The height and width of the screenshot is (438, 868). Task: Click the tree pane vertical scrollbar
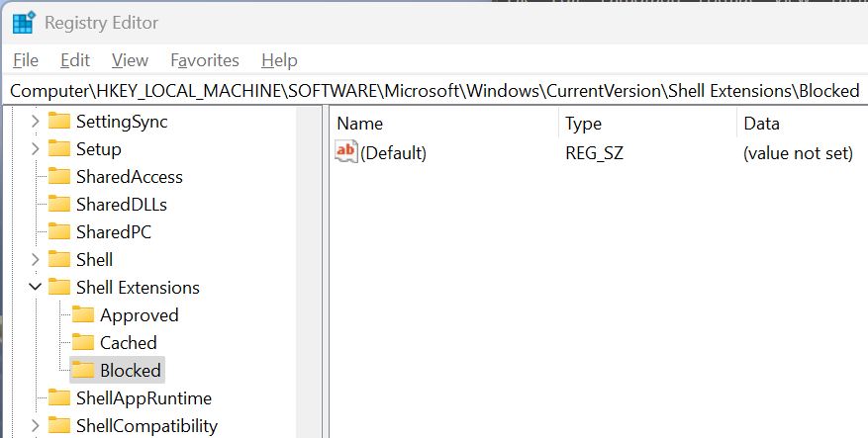click(309, 272)
